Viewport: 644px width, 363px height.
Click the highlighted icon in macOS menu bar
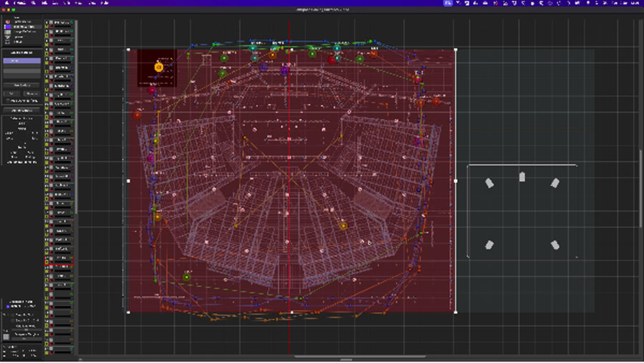pyautogui.click(x=448, y=4)
